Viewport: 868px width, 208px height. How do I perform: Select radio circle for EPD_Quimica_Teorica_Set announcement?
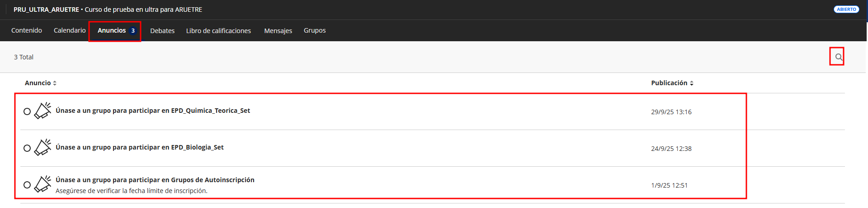27,111
